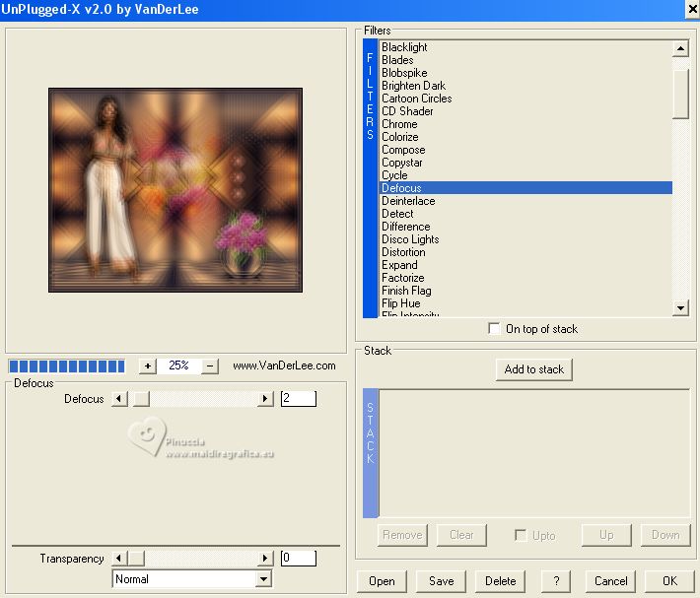Screen dimensions: 700x598
Task: Click the Transparency value input field
Action: (298, 558)
